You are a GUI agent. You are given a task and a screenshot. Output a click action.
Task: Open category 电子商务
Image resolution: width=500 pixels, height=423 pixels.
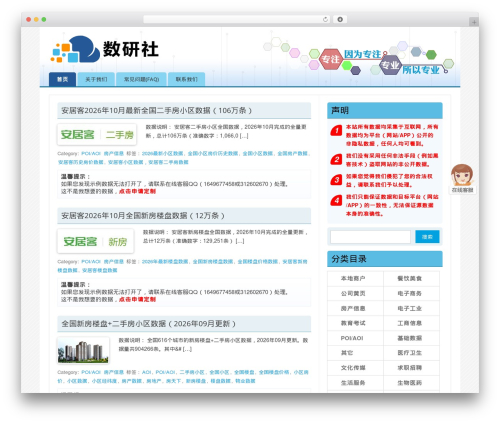(x=410, y=294)
